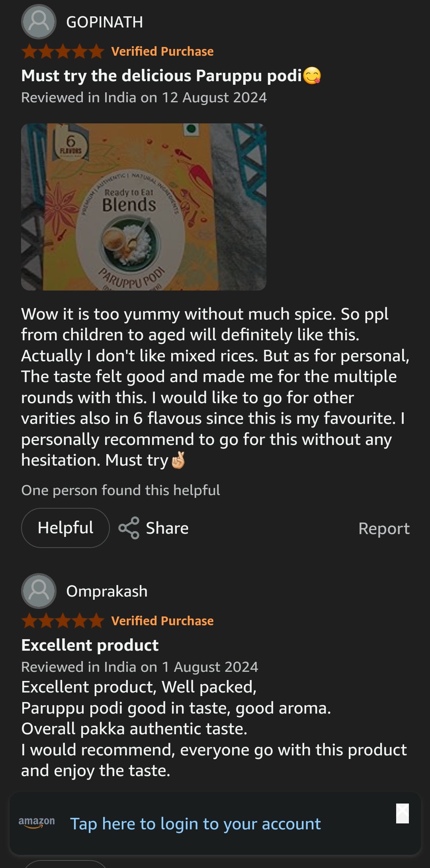
Task: Open Omprakash's profile avatar icon
Action: 39,591
